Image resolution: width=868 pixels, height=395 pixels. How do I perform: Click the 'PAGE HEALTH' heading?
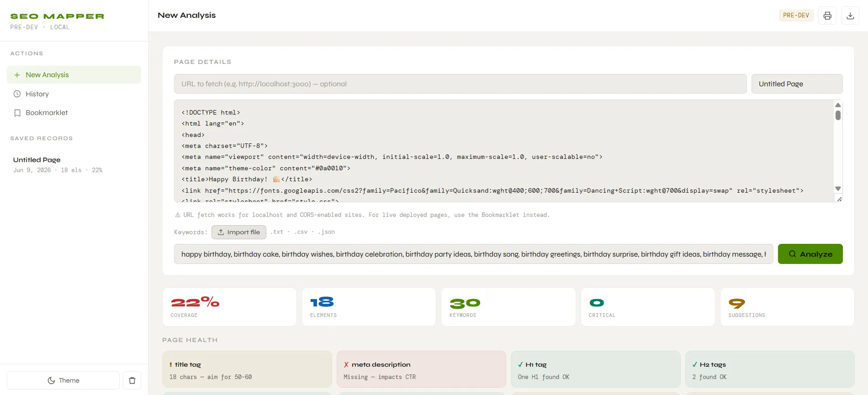(x=190, y=340)
